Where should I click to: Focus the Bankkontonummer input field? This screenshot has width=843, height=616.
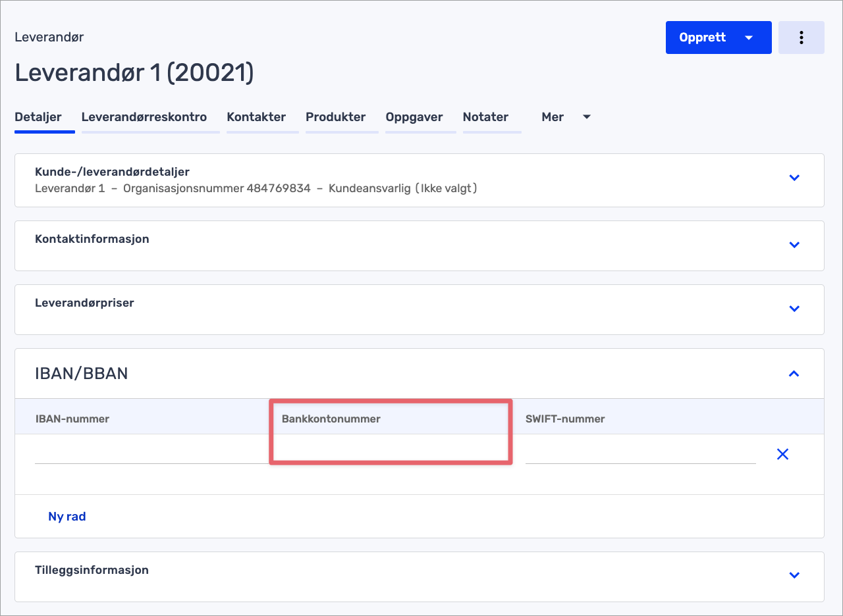(391, 451)
